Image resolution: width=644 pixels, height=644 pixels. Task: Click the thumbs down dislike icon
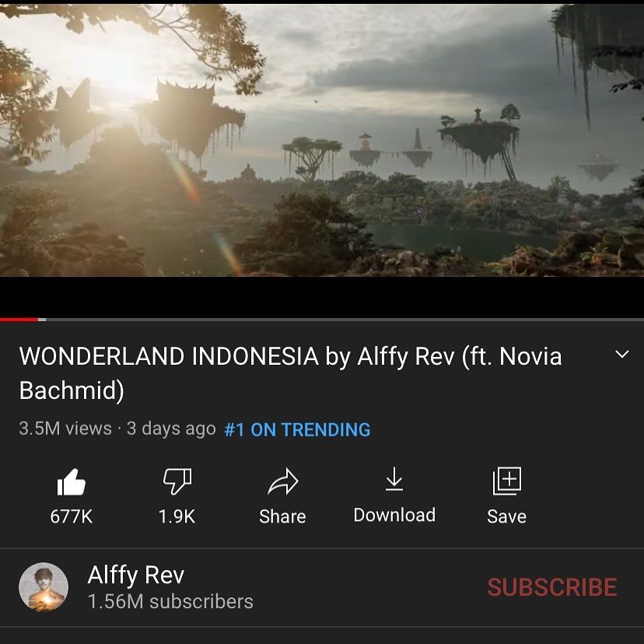177,481
